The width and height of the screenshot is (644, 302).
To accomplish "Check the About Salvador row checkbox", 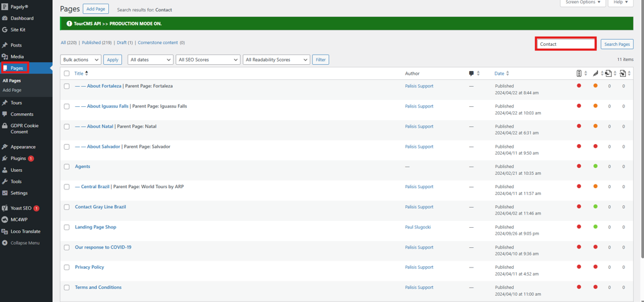I will coord(67,147).
